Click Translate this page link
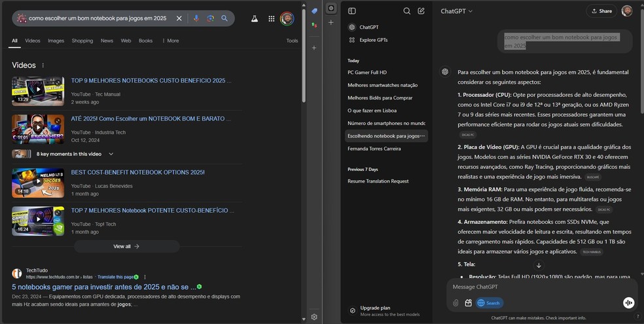Viewport: 644px width, 324px height. (116, 277)
